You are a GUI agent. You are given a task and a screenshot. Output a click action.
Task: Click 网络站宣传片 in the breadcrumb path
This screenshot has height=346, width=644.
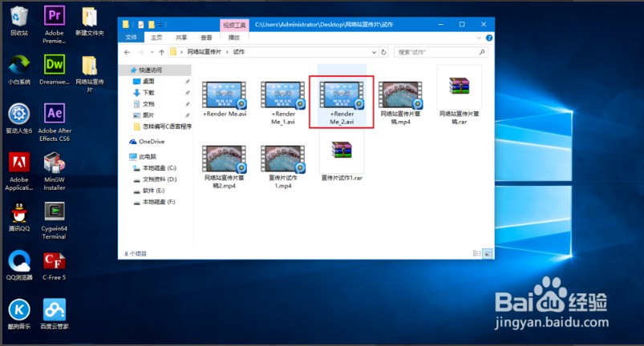[204, 52]
